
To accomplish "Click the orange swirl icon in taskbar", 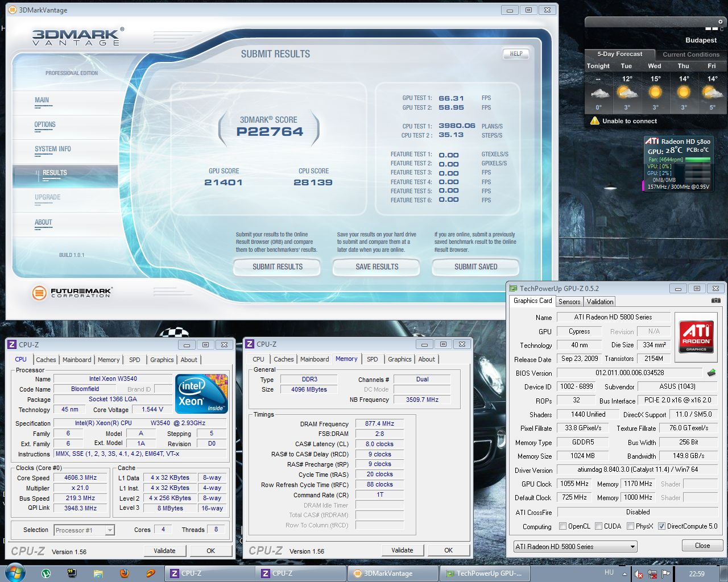I will pos(150,573).
